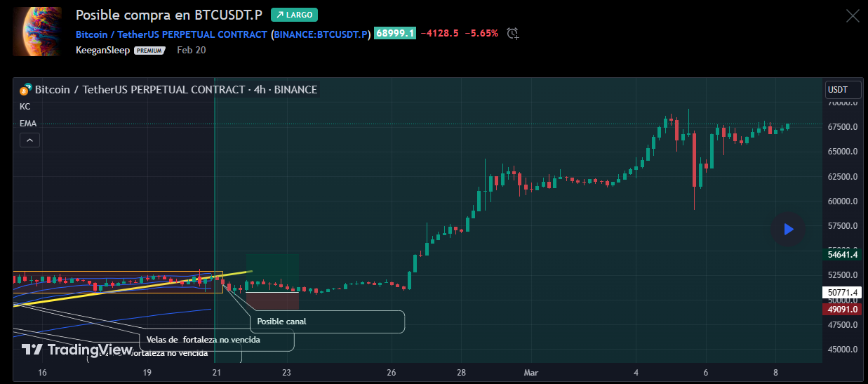This screenshot has height=384, width=868.
Task: Click the 67500.0 price axis label
Action: (843, 127)
